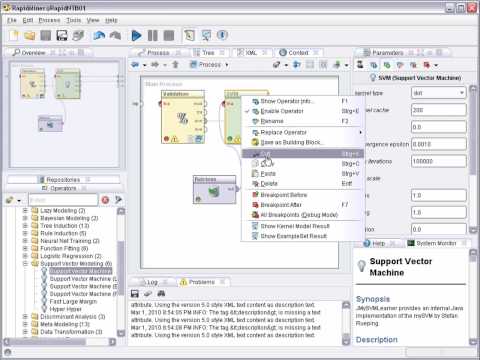Switch to the XML tab
The width and height of the screenshot is (480, 360).
[251, 53]
